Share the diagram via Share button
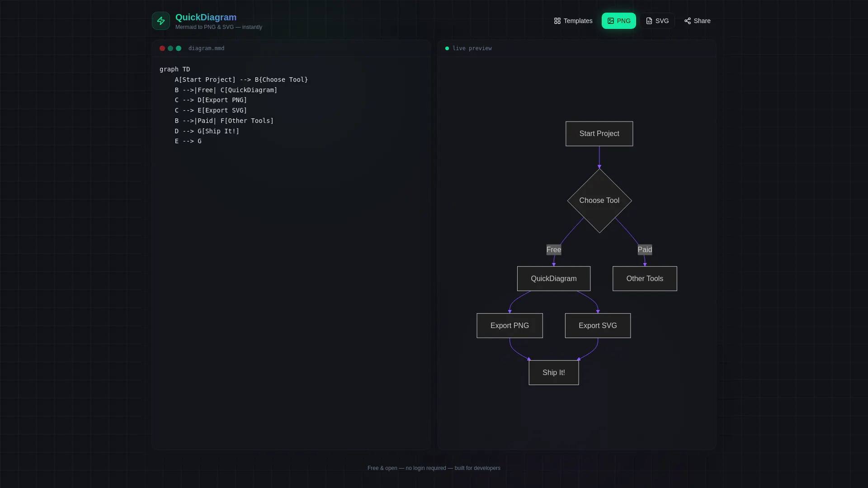The image size is (868, 488). click(x=697, y=21)
